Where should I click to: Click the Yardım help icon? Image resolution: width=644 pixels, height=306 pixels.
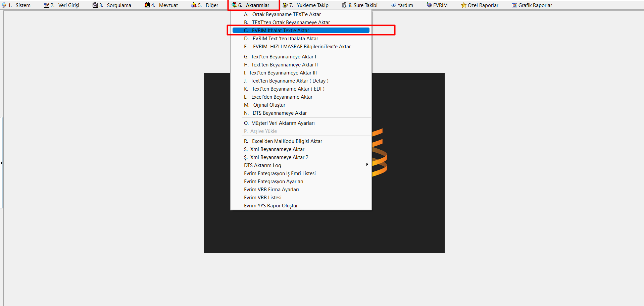[394, 5]
